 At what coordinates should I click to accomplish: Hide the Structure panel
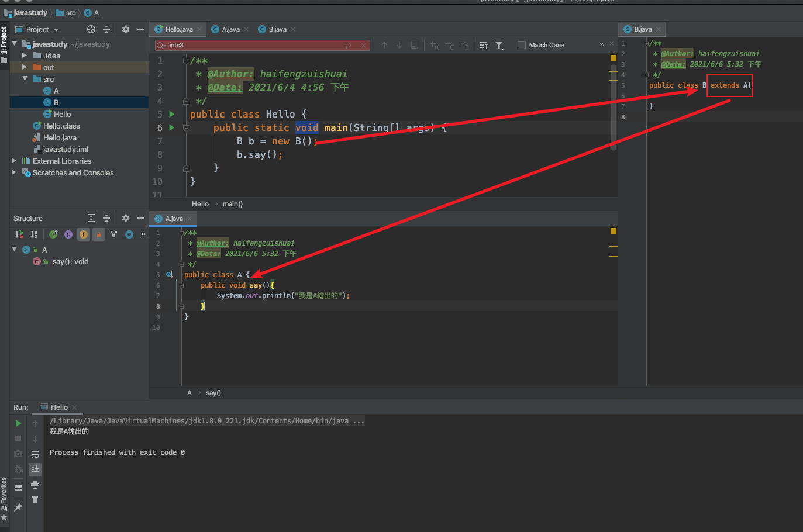pos(141,218)
